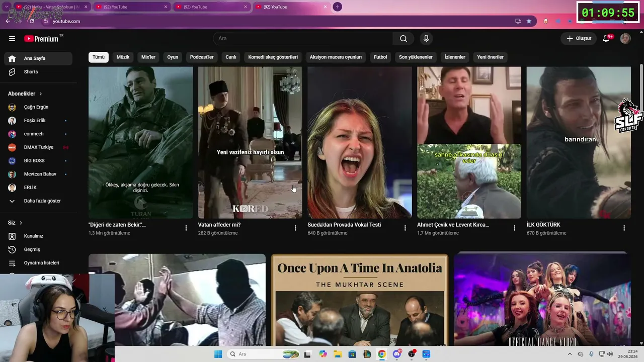Open Shorts from the sidebar
The width and height of the screenshot is (644, 362).
[38, 72]
